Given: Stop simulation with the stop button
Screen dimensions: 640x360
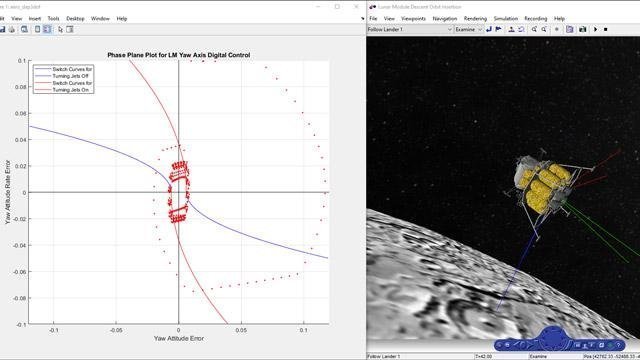Looking at the screenshot, I should tap(606, 29).
